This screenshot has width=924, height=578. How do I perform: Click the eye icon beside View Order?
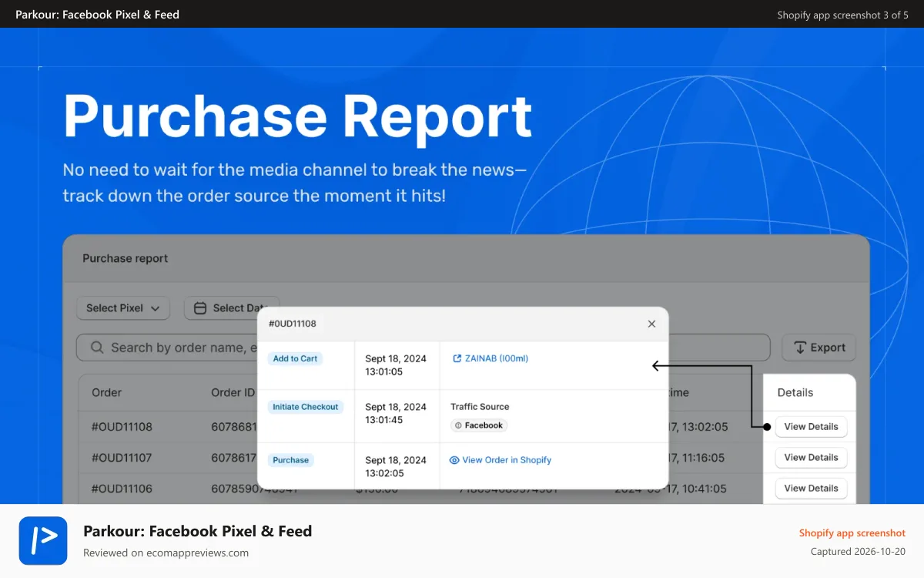pyautogui.click(x=454, y=460)
